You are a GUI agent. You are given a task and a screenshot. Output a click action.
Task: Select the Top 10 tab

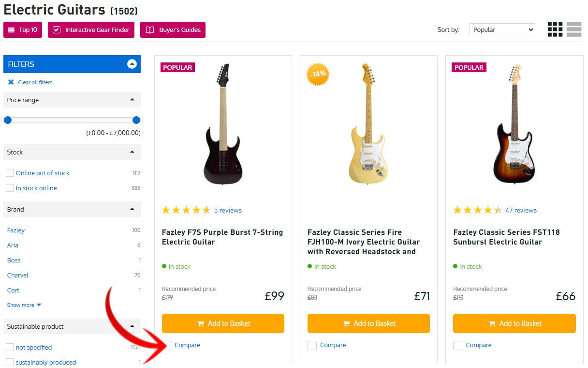[23, 30]
